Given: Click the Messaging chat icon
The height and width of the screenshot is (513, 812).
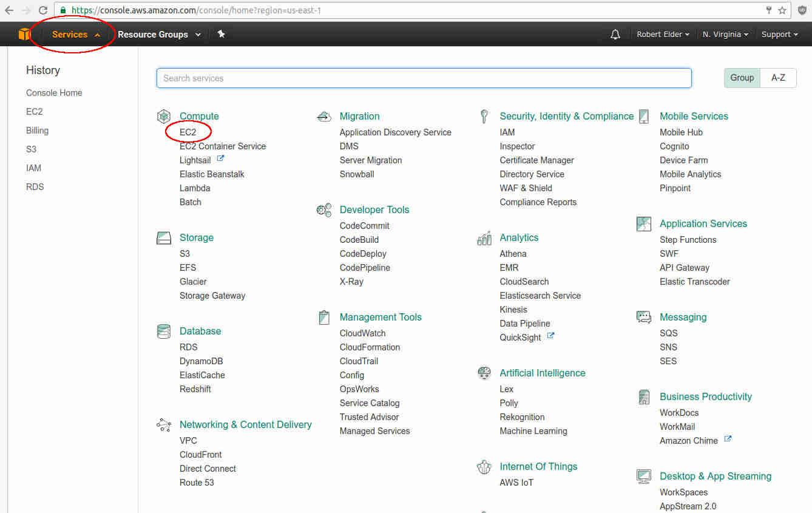Looking at the screenshot, I should pos(644,317).
